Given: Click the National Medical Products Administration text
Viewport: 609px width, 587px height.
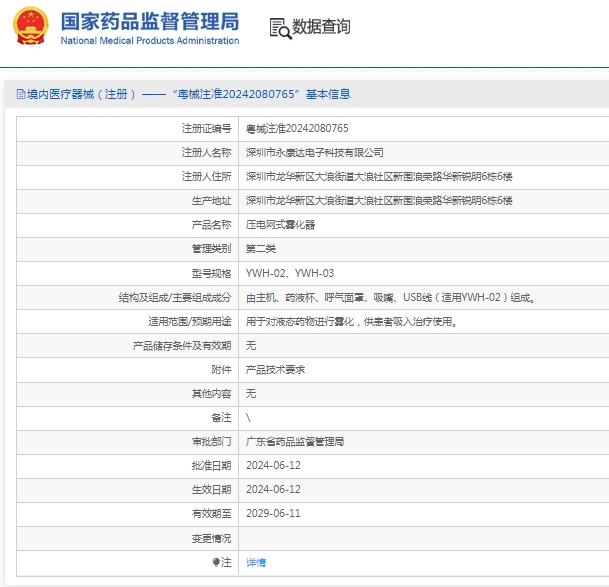Looking at the screenshot, I should coord(150,40).
